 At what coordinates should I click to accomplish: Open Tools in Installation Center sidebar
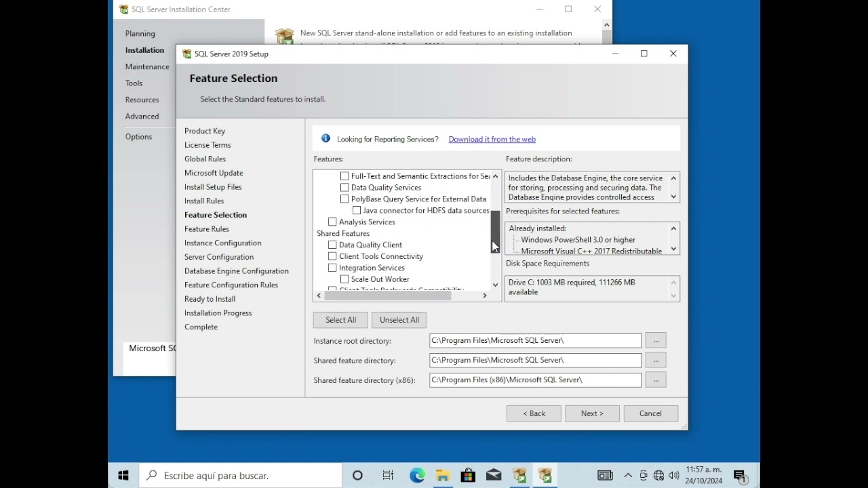134,83
